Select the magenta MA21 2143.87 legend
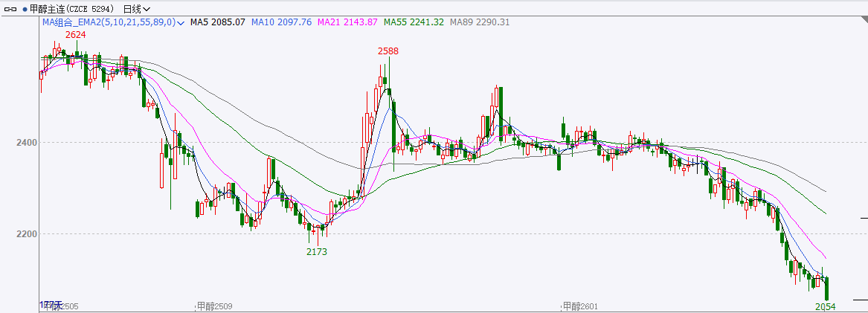The width and height of the screenshot is (868, 313). [347, 22]
